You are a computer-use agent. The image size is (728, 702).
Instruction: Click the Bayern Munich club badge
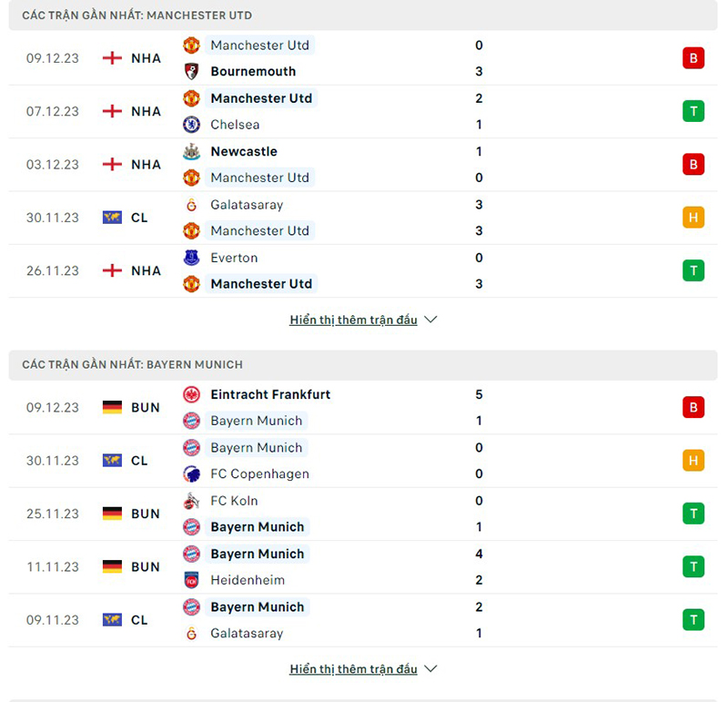click(x=191, y=421)
